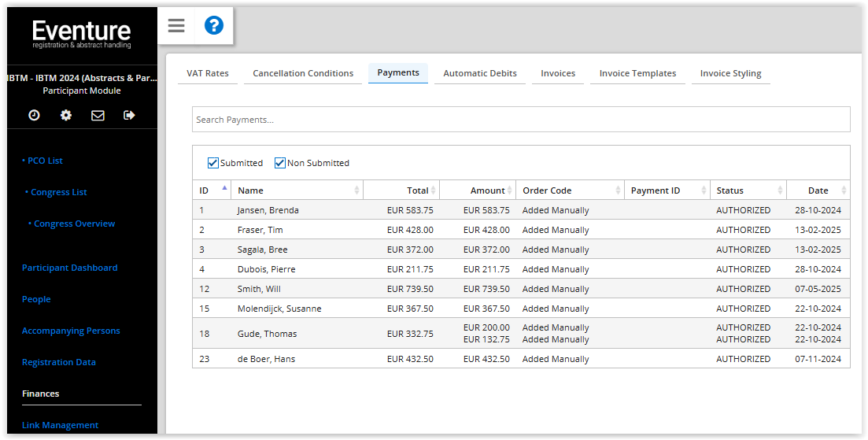Click the date 07-11-2024

pyautogui.click(x=818, y=359)
